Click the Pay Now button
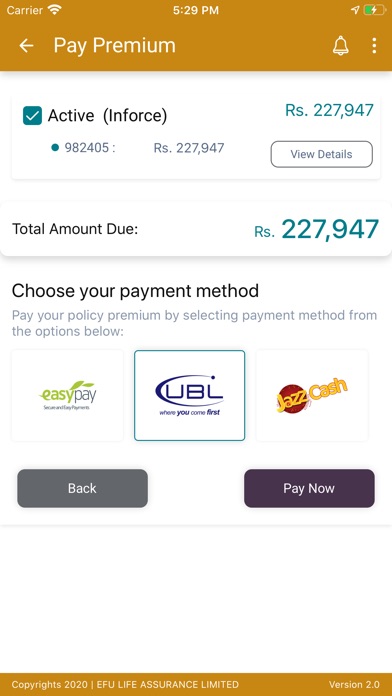Image resolution: width=392 pixels, height=696 pixels. (309, 488)
